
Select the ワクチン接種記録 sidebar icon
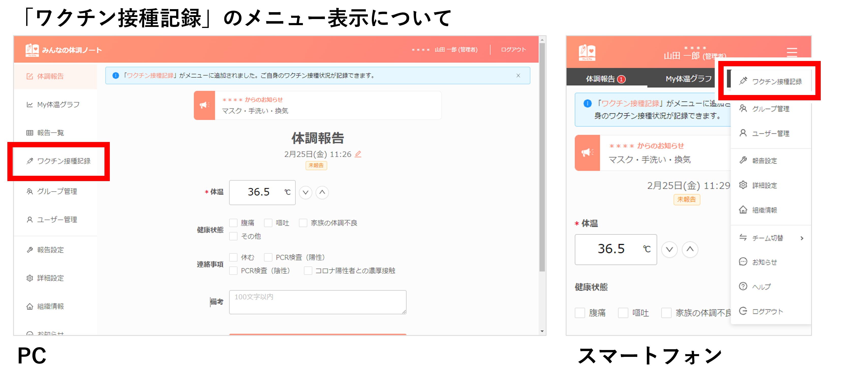[x=30, y=161]
